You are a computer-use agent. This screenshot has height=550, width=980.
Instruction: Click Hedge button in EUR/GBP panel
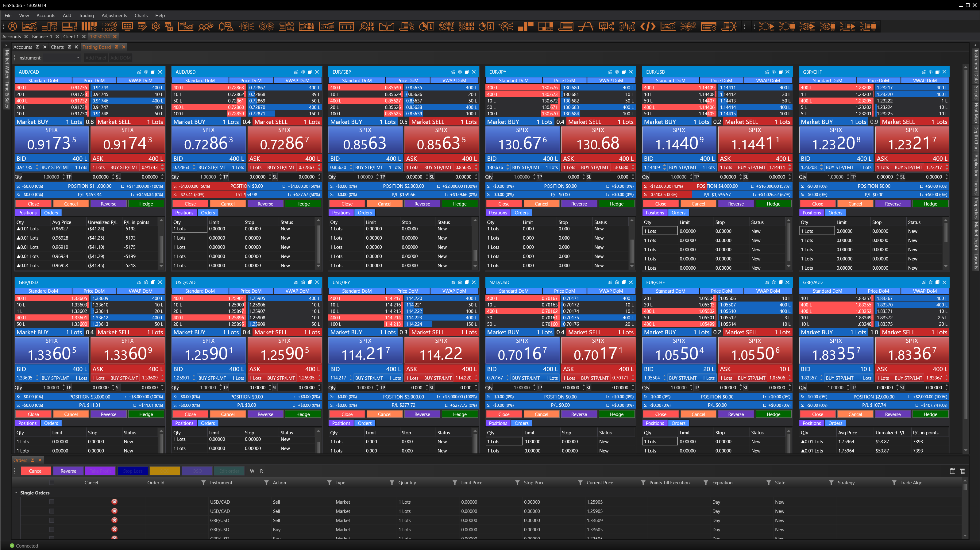tap(460, 204)
